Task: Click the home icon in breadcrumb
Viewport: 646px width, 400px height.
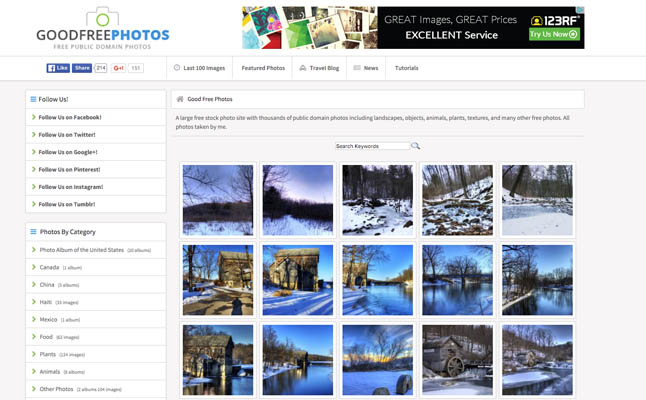Action: pos(180,99)
